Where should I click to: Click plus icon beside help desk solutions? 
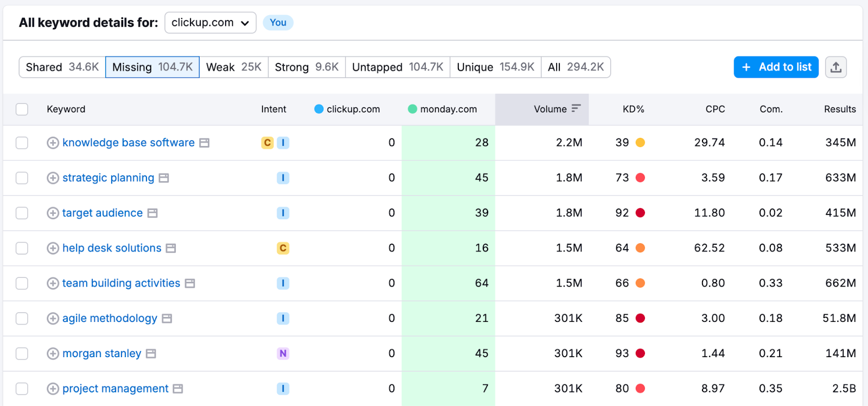point(53,248)
